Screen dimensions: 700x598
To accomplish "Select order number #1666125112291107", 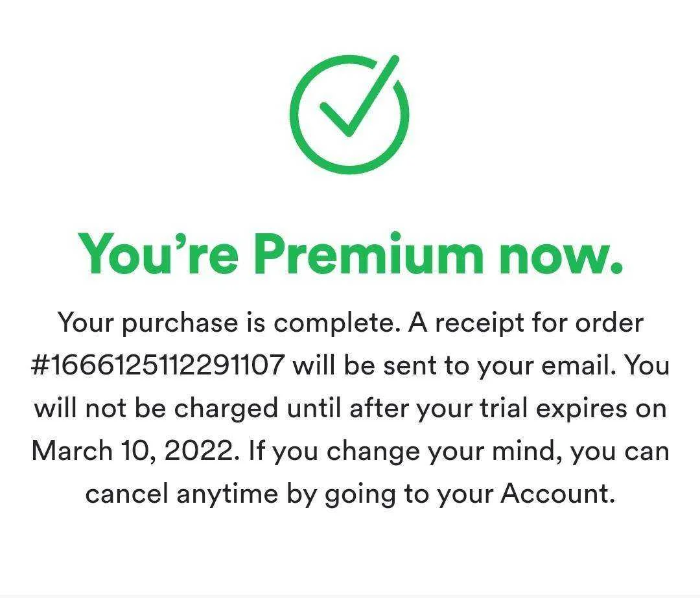I will click(158, 365).
